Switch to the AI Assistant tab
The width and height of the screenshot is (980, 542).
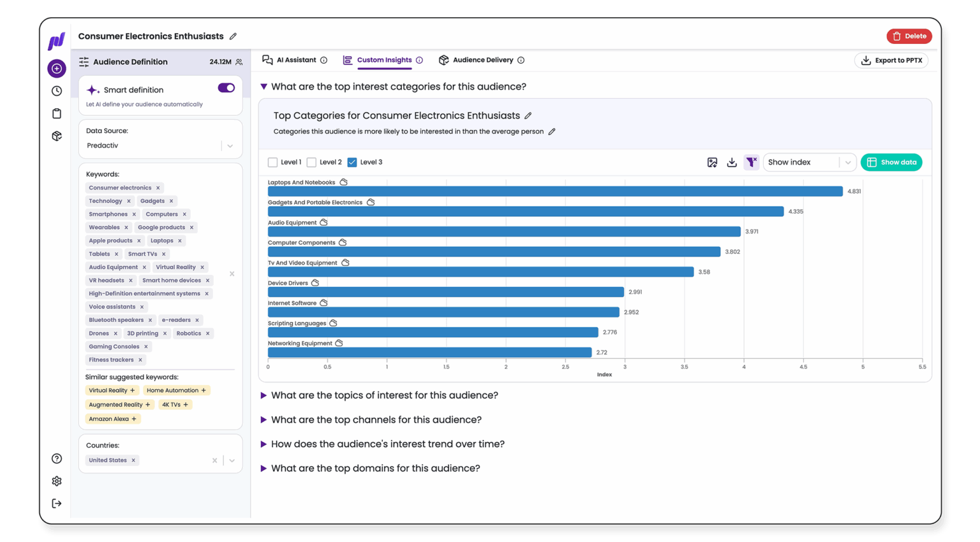pyautogui.click(x=295, y=60)
